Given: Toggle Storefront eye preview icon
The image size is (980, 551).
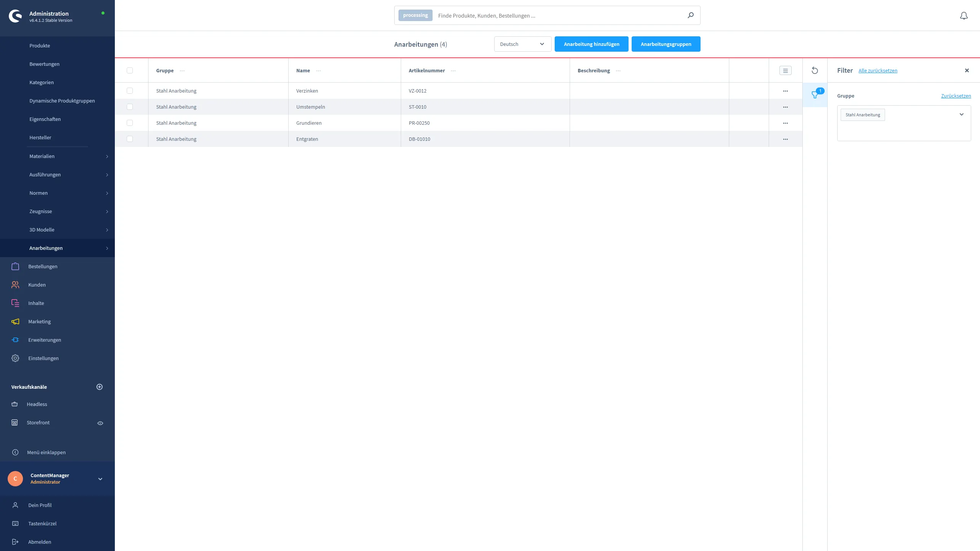Looking at the screenshot, I should [100, 423].
